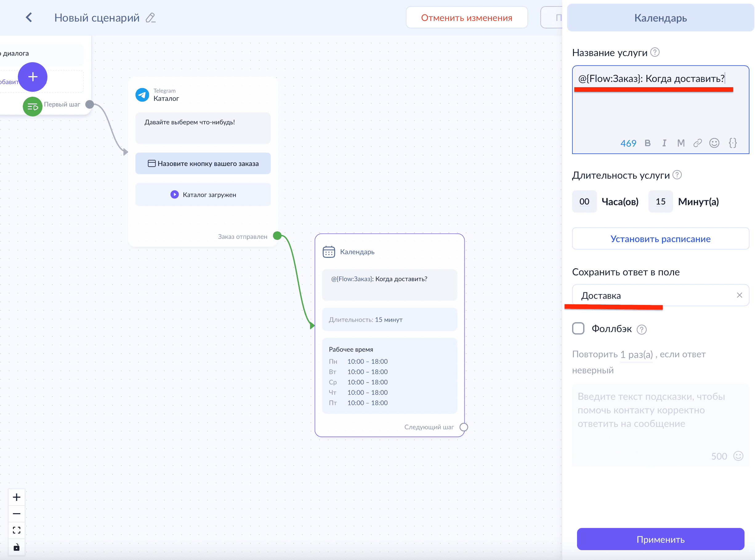Image resolution: width=755 pixels, height=560 pixels.
Task: Click the fallback hint text area
Action: [x=660, y=425]
